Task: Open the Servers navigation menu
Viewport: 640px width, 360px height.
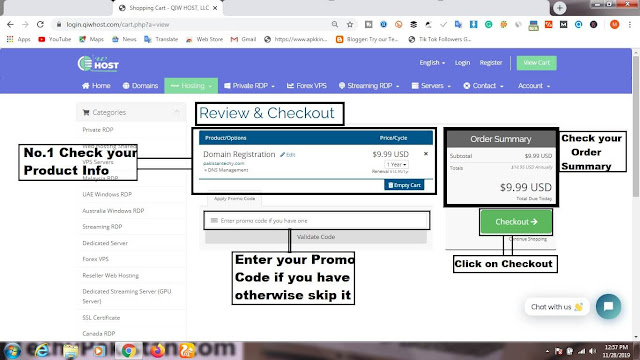Action: point(431,86)
